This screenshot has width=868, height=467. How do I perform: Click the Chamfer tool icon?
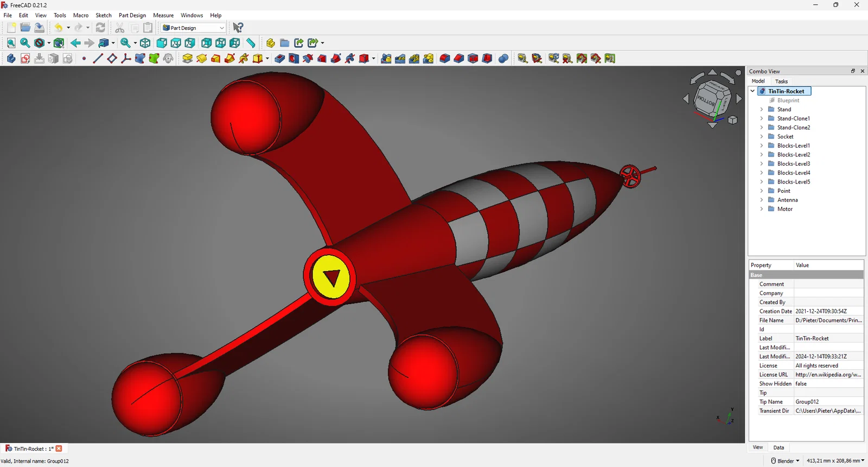coord(459,59)
